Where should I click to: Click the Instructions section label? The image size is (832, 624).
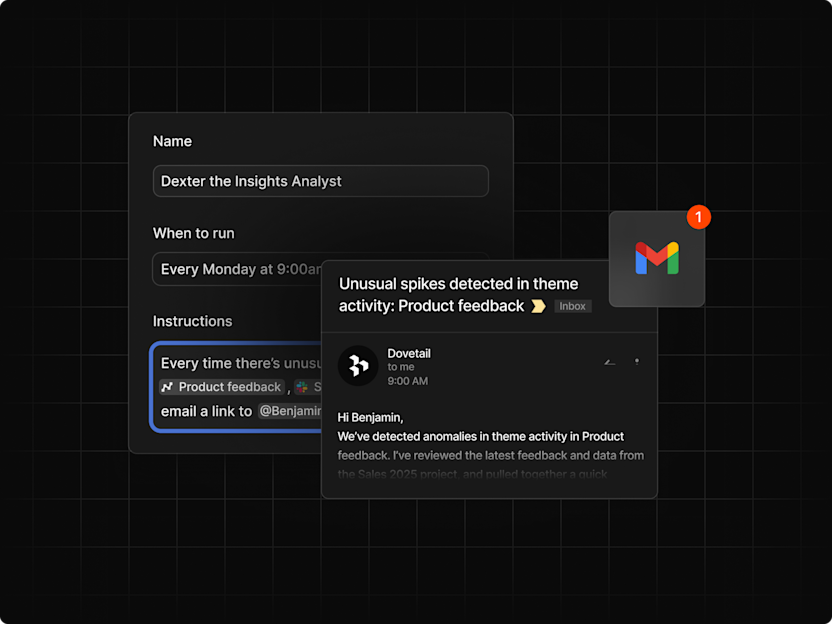pyautogui.click(x=193, y=321)
